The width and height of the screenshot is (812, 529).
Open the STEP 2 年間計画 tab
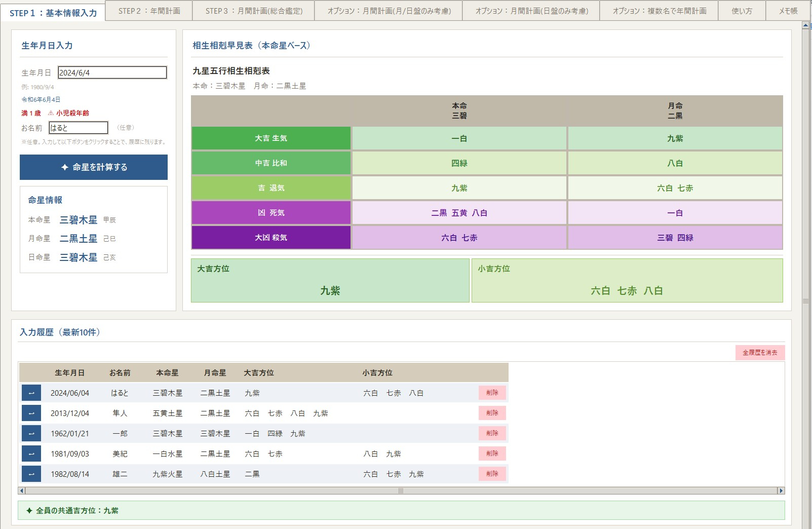pyautogui.click(x=149, y=11)
